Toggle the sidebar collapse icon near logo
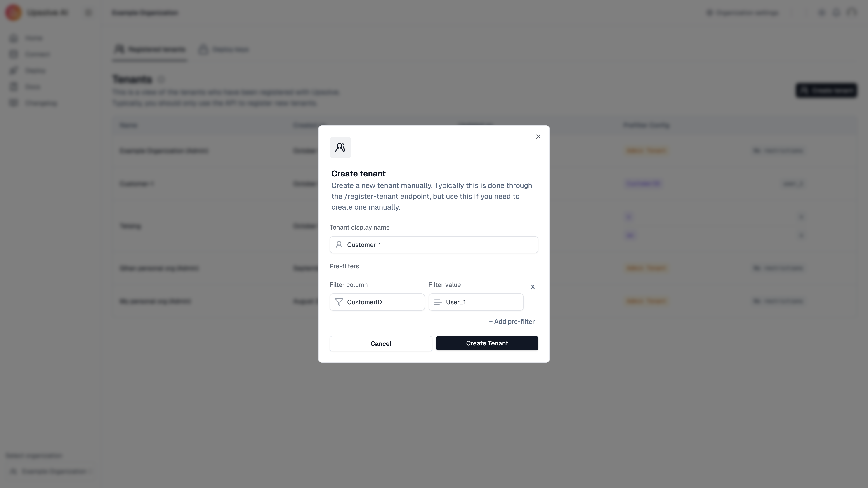This screenshot has height=488, width=868. pyautogui.click(x=88, y=13)
